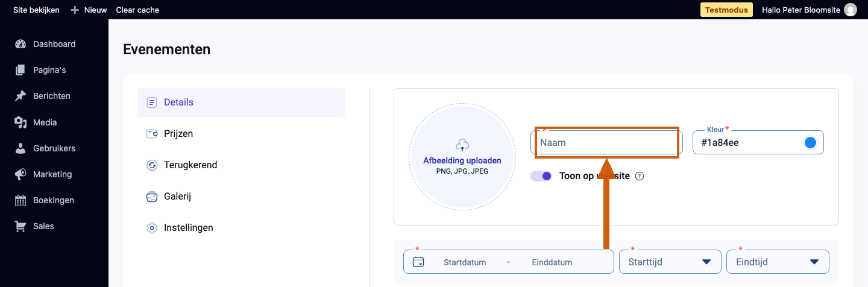This screenshot has width=868, height=287.
Task: Open Boekingen in sidebar
Action: (54, 200)
